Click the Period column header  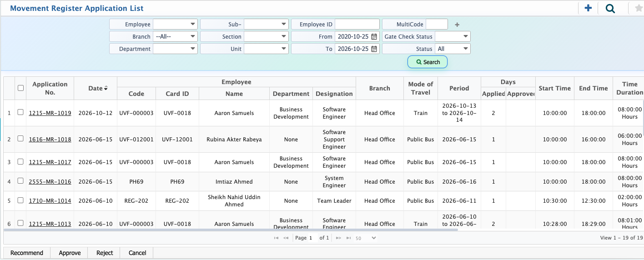click(x=459, y=88)
